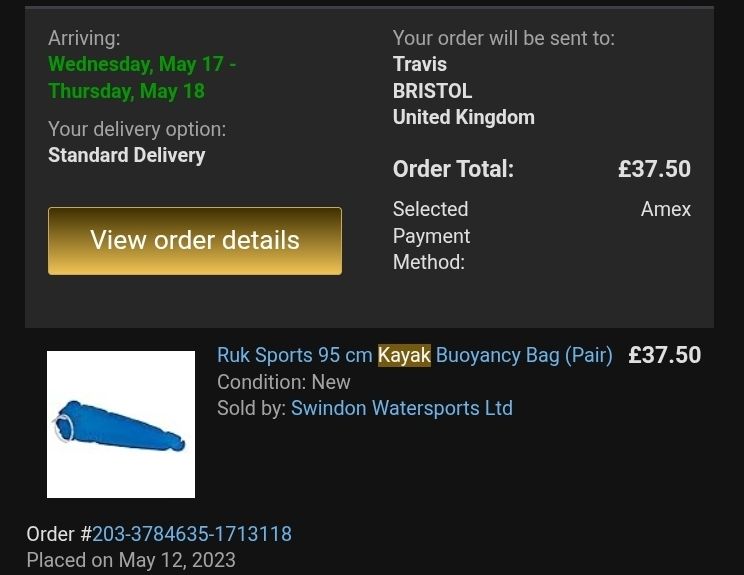Screen dimensions: 744x575
Task: Click the highlighted Kayak word in title
Action: tap(404, 355)
